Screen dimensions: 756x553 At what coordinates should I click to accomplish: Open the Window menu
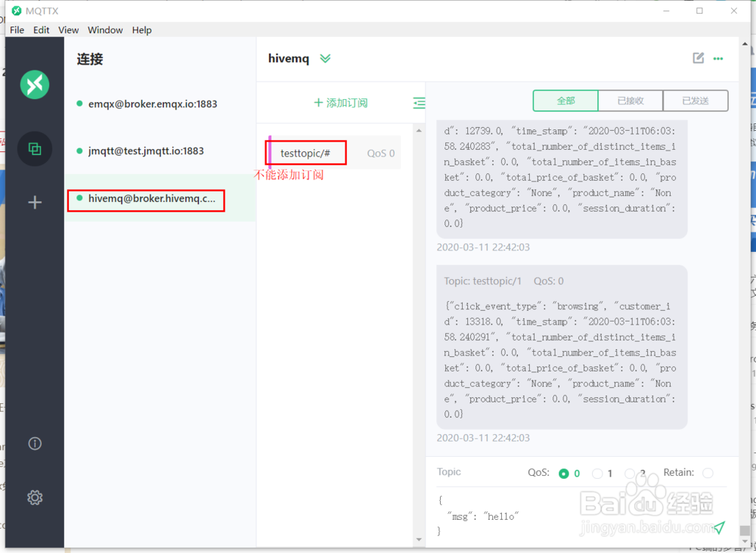pyautogui.click(x=105, y=30)
